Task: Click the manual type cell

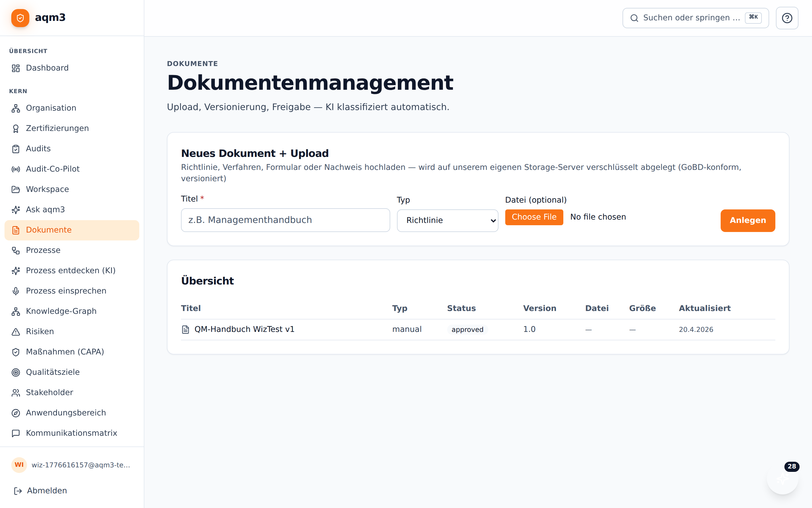Action: (407, 330)
